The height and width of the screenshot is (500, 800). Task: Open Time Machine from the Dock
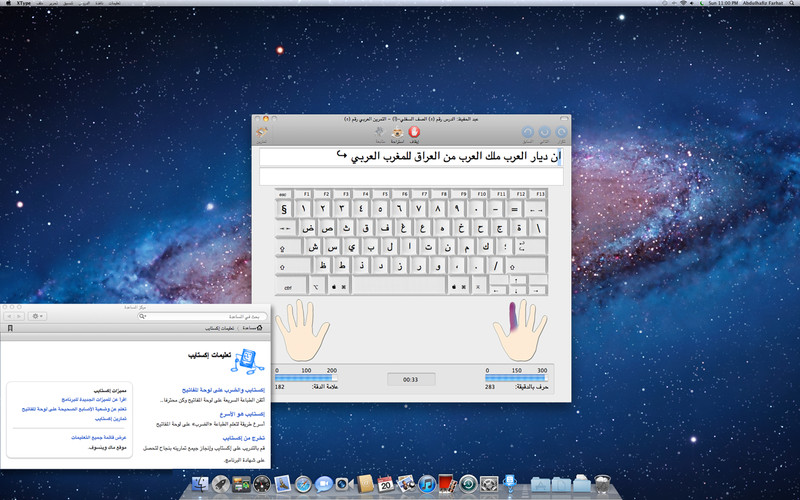(x=468, y=484)
